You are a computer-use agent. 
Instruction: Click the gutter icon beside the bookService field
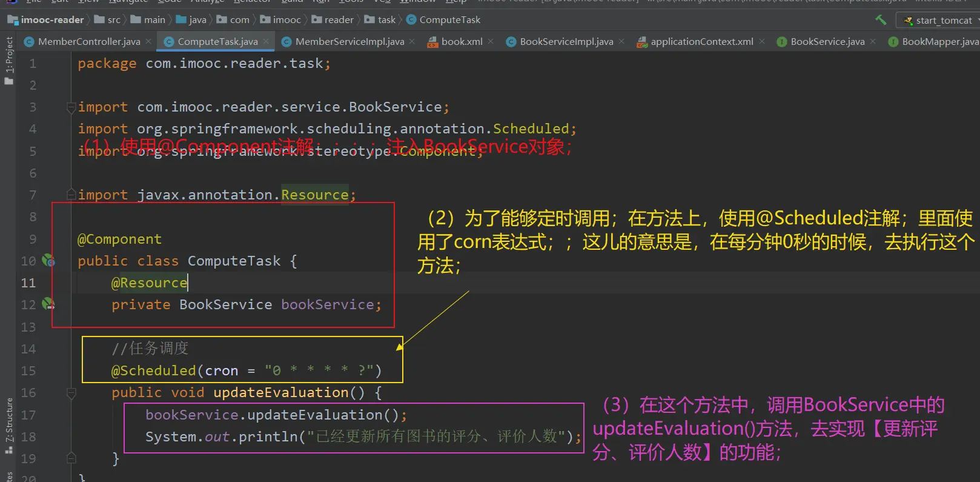[48, 304]
